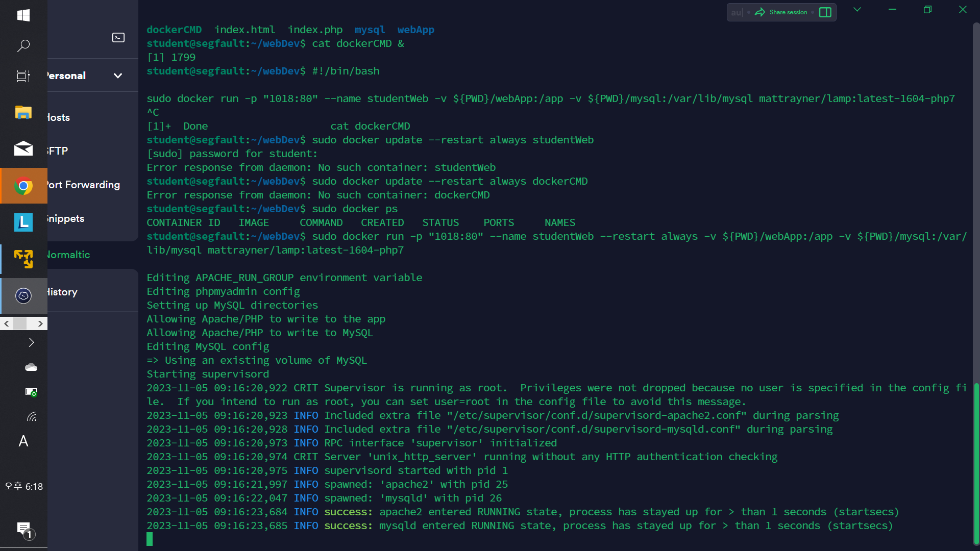Click the Share session button
Viewport: 980px width, 551px height.
(788, 12)
